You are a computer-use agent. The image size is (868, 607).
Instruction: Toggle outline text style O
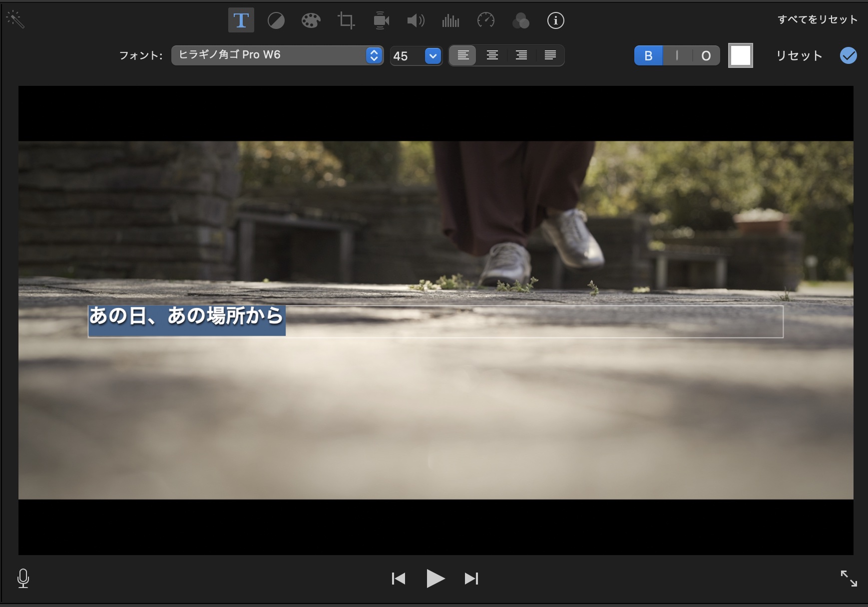pyautogui.click(x=706, y=55)
